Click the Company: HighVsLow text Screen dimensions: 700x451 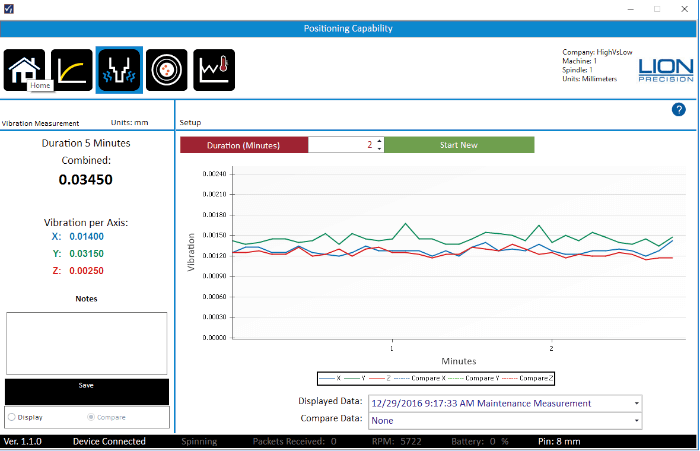tap(597, 52)
